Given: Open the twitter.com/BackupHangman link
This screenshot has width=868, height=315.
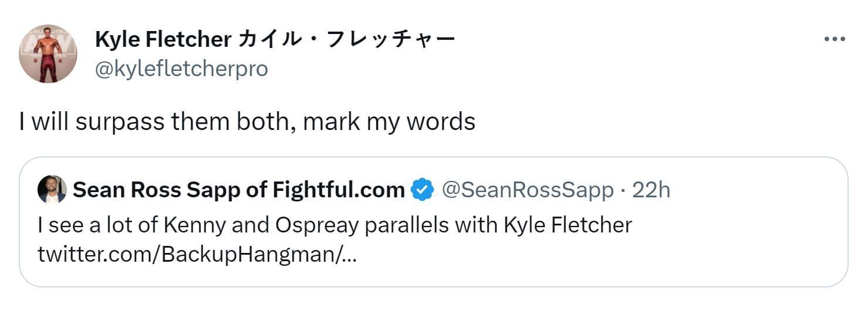Looking at the screenshot, I should pos(197,255).
